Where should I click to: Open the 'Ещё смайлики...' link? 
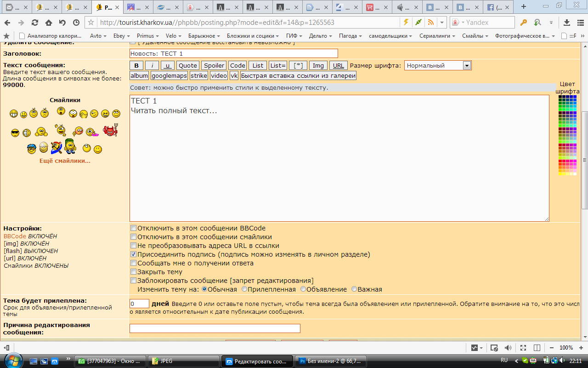tap(65, 161)
